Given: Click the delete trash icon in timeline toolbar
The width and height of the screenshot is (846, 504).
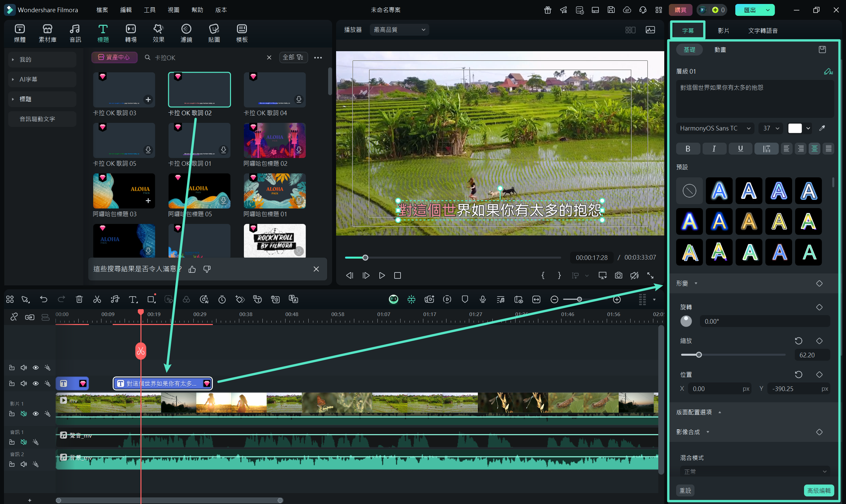Looking at the screenshot, I should click(79, 299).
